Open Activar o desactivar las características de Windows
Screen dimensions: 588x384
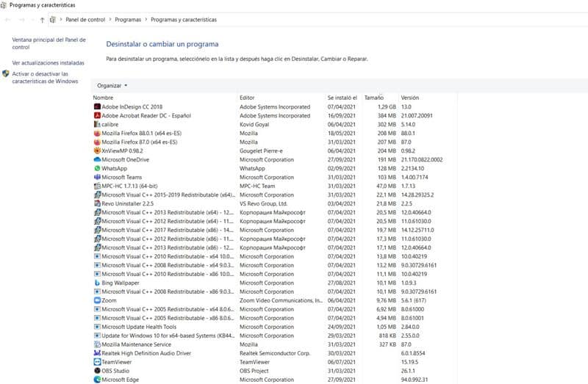click(x=45, y=77)
